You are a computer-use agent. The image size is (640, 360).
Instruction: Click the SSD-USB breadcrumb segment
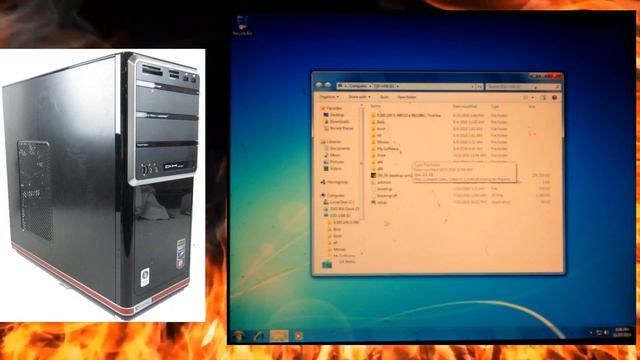click(x=384, y=86)
